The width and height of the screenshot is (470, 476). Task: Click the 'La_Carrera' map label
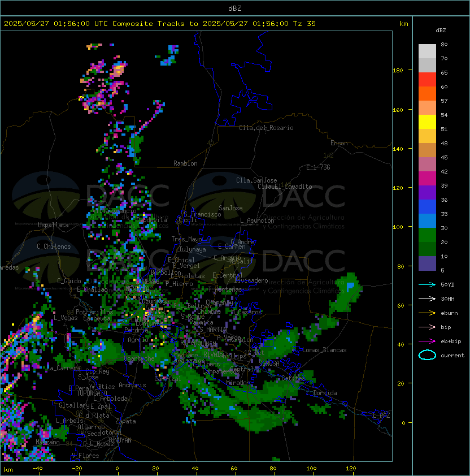click(x=64, y=368)
